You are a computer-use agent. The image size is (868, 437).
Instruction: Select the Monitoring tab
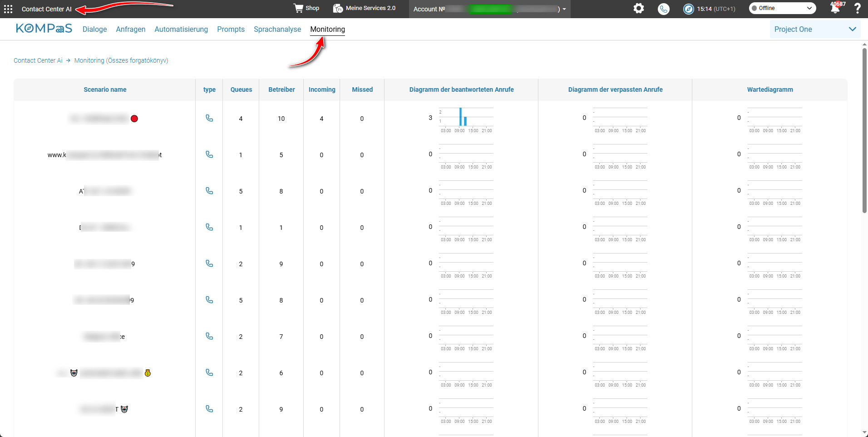[328, 29]
